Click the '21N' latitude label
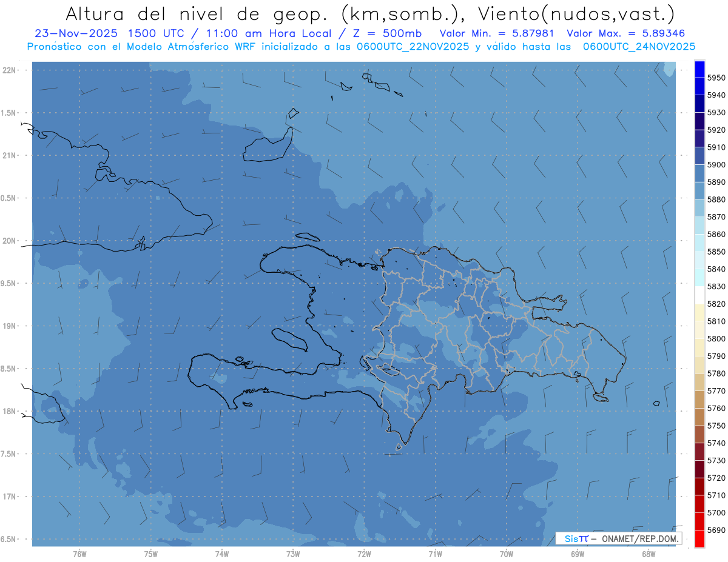The width and height of the screenshot is (728, 562). 9,156
